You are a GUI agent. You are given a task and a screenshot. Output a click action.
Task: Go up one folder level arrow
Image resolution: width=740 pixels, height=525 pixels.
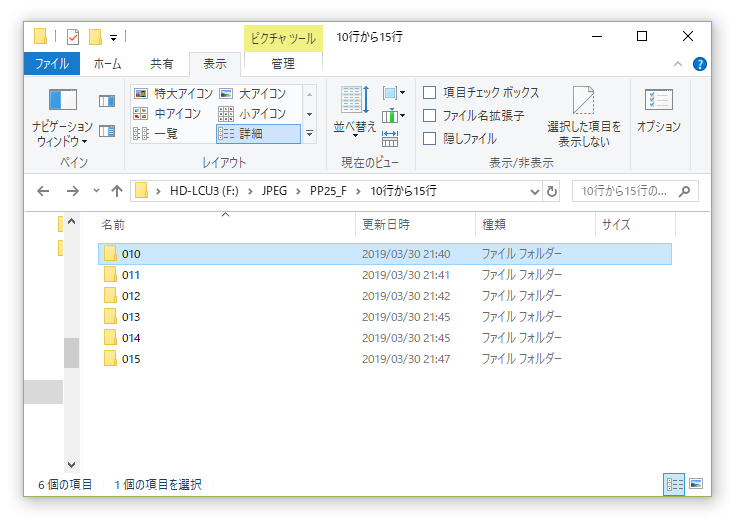(x=117, y=191)
